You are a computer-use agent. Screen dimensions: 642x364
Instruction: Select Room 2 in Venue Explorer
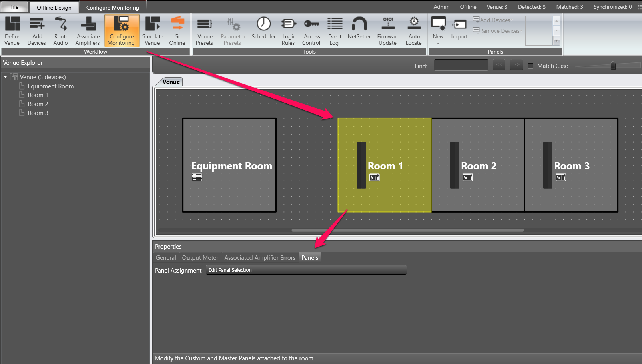pos(38,104)
